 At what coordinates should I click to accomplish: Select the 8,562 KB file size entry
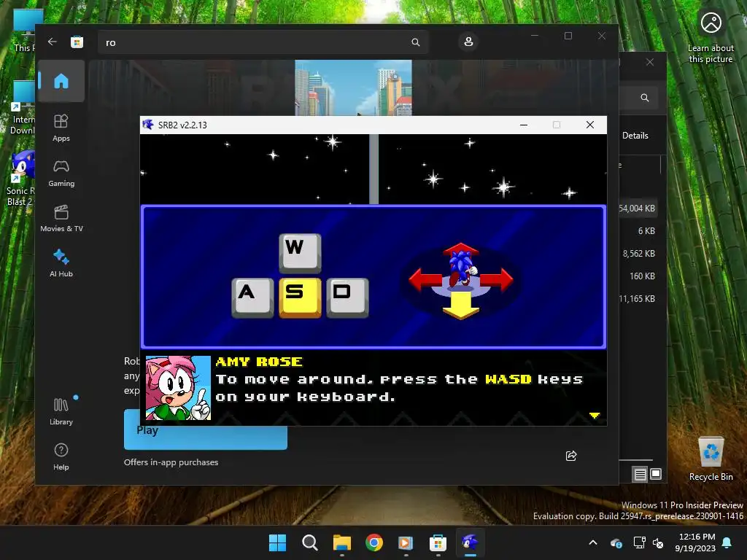point(639,253)
